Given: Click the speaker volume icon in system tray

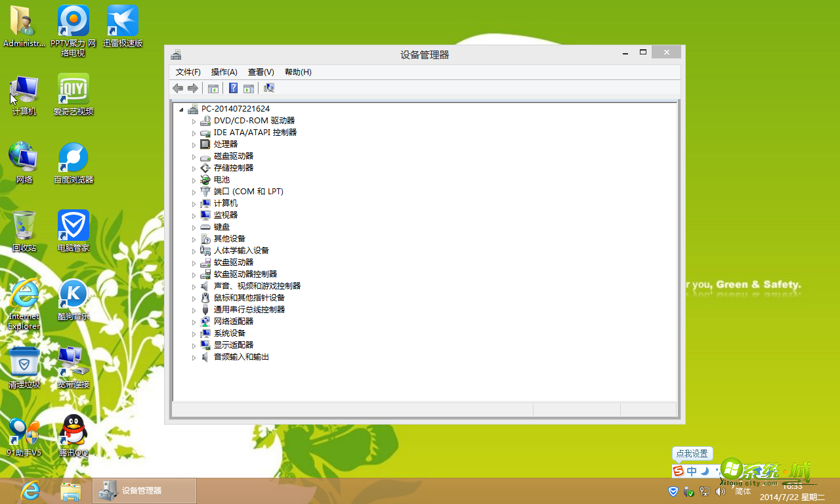Looking at the screenshot, I should [x=720, y=492].
